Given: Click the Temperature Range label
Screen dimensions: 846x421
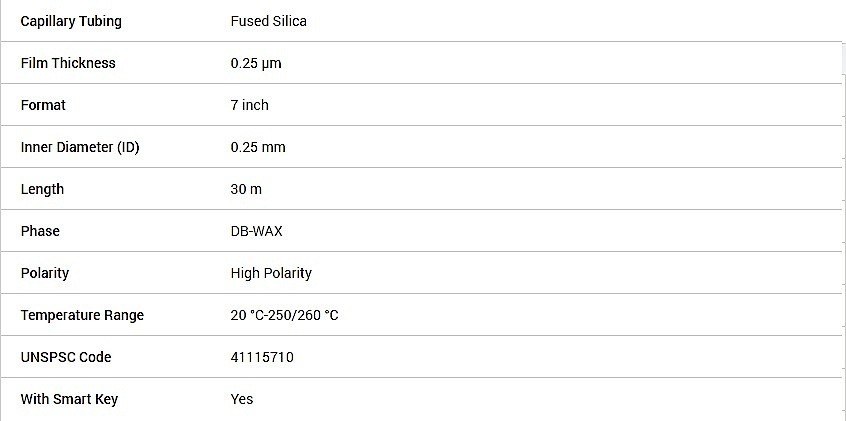Looking at the screenshot, I should [82, 315].
